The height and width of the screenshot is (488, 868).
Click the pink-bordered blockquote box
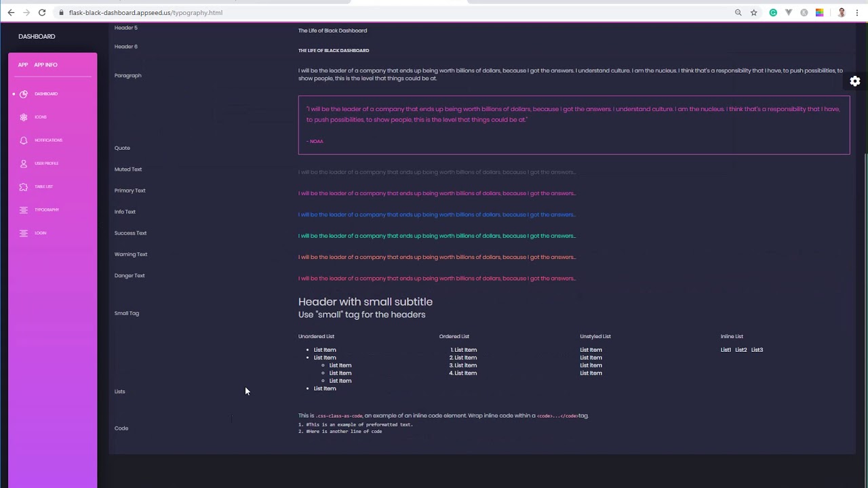[574, 125]
